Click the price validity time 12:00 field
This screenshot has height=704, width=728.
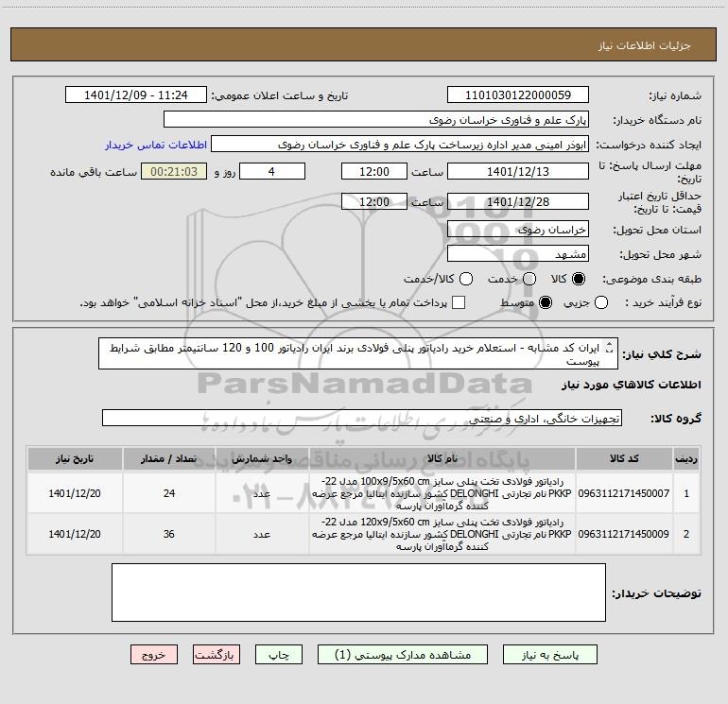point(374,201)
